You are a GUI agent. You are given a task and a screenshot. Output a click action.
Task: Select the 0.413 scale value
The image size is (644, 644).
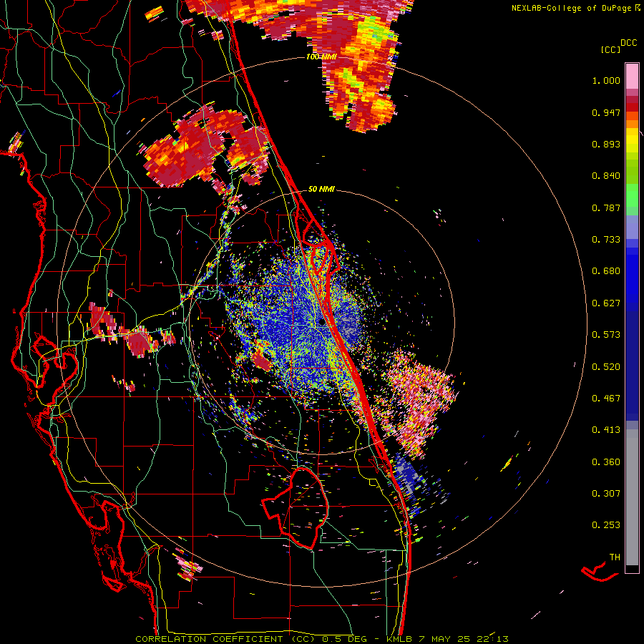coord(606,430)
